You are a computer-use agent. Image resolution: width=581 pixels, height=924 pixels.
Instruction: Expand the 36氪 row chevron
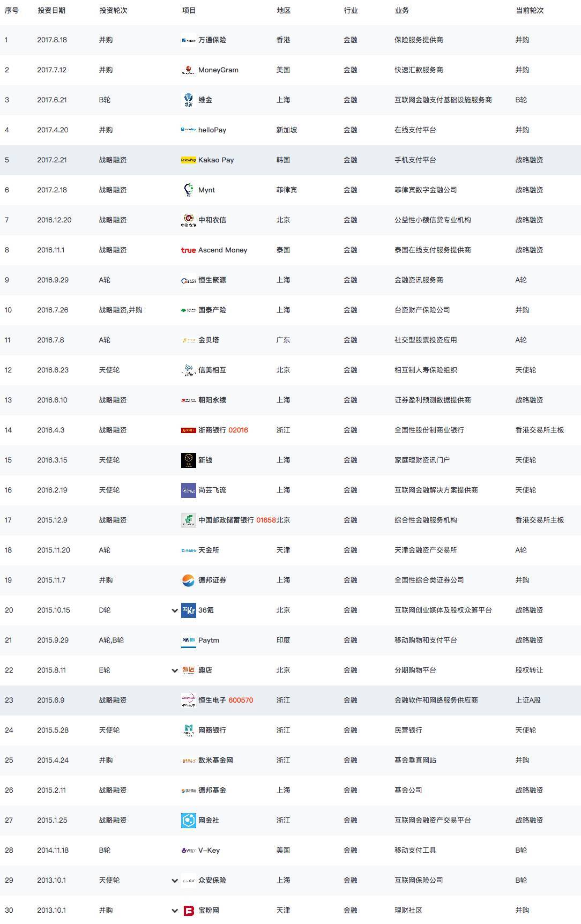click(x=175, y=610)
